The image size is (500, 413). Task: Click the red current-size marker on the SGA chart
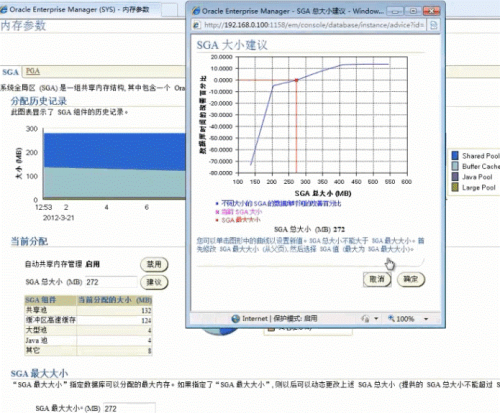tap(296, 80)
